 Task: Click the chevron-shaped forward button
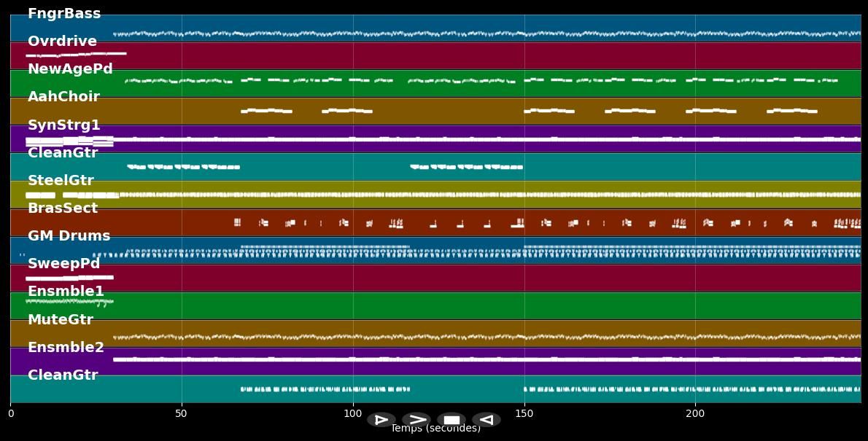coord(416,420)
